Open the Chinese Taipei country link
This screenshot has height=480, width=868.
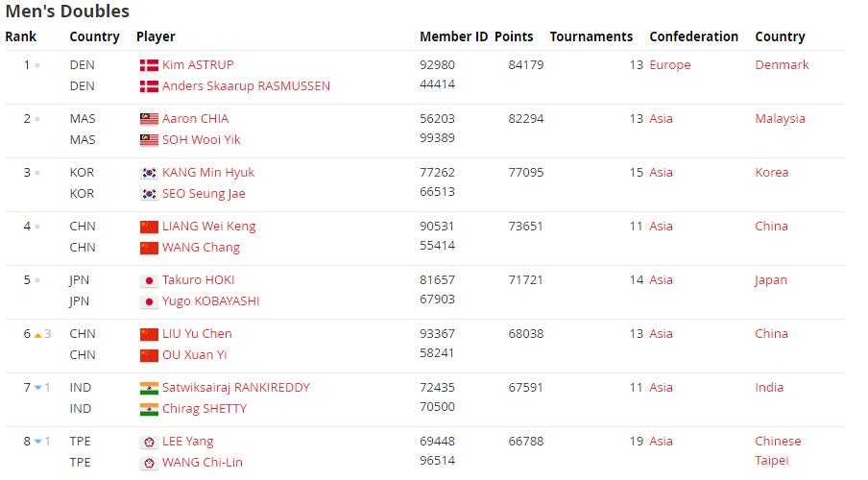pos(778,450)
